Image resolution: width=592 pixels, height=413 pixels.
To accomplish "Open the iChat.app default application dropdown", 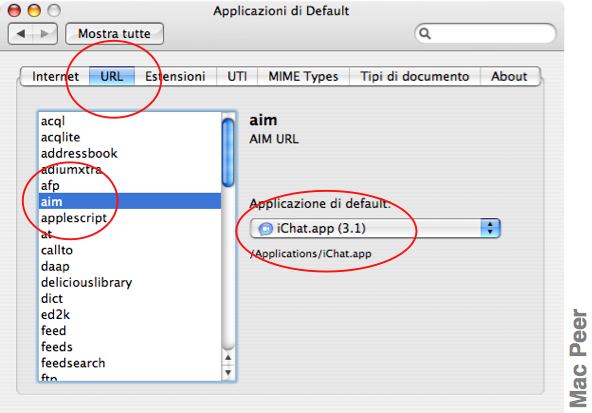I will click(x=375, y=228).
